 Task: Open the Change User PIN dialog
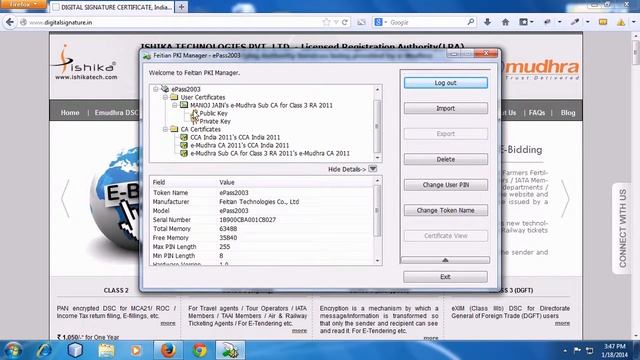tap(445, 185)
